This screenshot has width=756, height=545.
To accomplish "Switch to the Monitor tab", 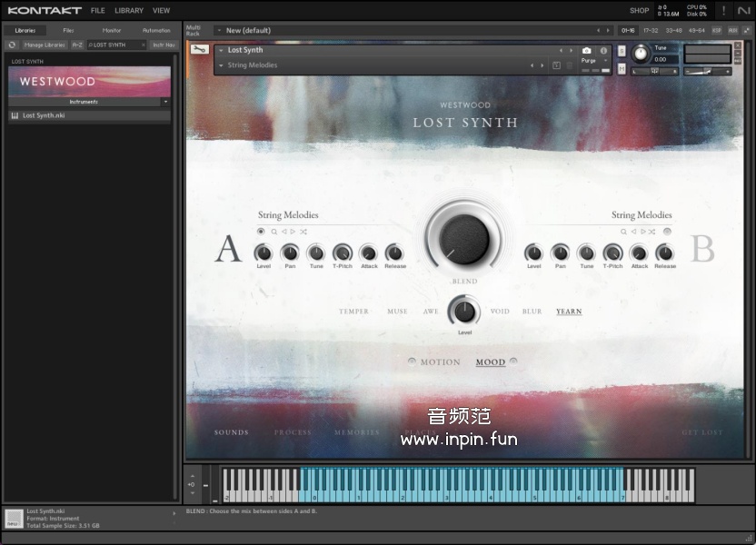I will (x=112, y=30).
